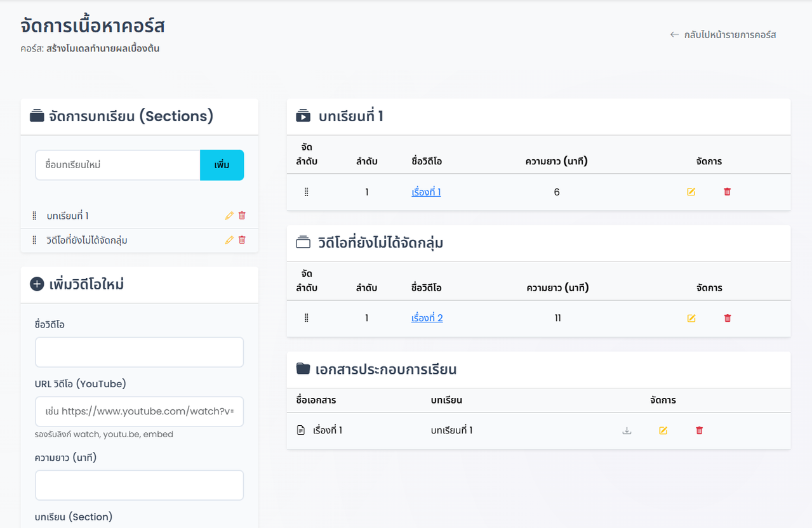The image size is (812, 528).
Task: Click duration value 6 for เรื่องที่ 1
Action: pyautogui.click(x=557, y=192)
